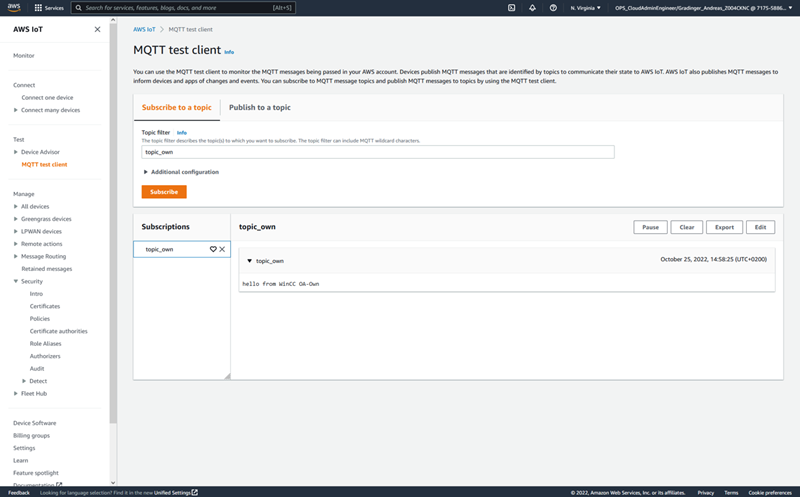This screenshot has height=498, width=800.
Task: Favorite the topic_own subscription with heart icon
Action: click(213, 249)
